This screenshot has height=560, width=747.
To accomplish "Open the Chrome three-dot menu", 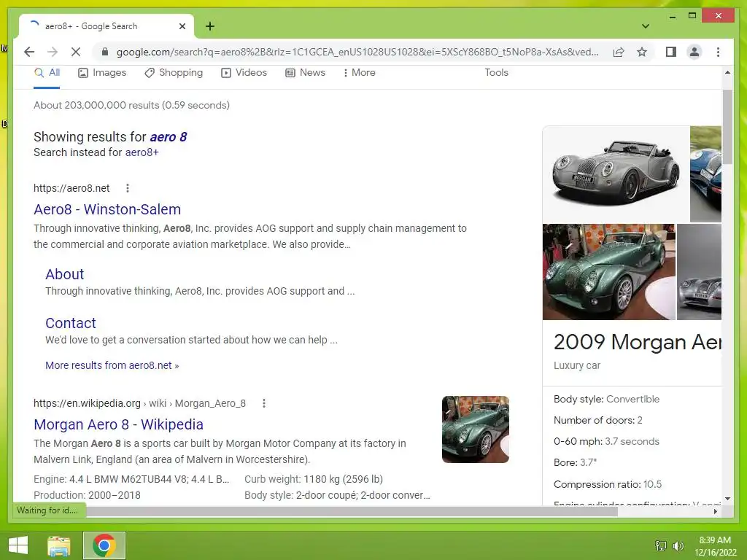I will click(x=718, y=52).
